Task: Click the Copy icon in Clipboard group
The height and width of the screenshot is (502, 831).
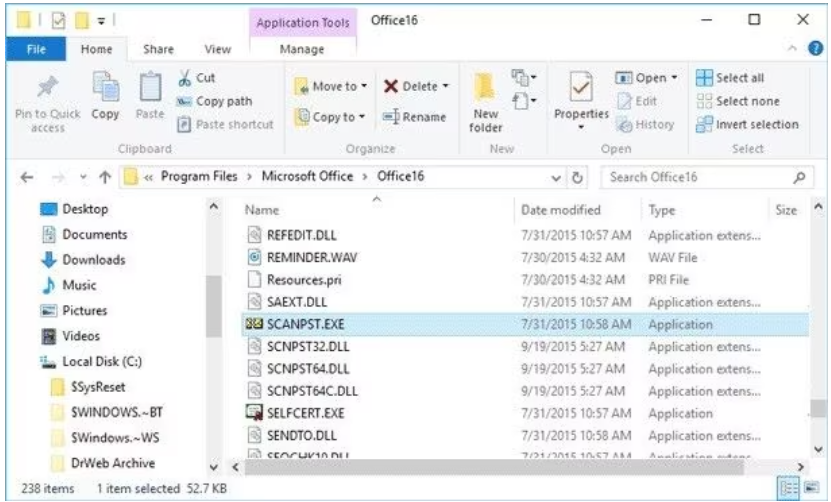Action: click(x=105, y=86)
